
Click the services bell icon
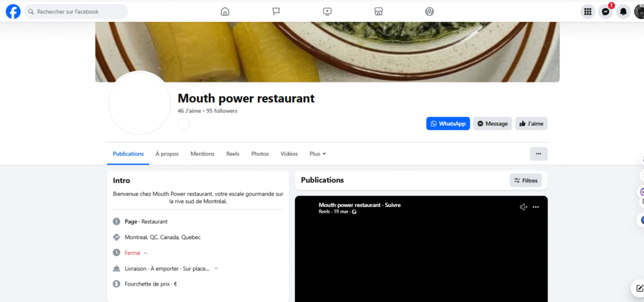click(x=116, y=268)
